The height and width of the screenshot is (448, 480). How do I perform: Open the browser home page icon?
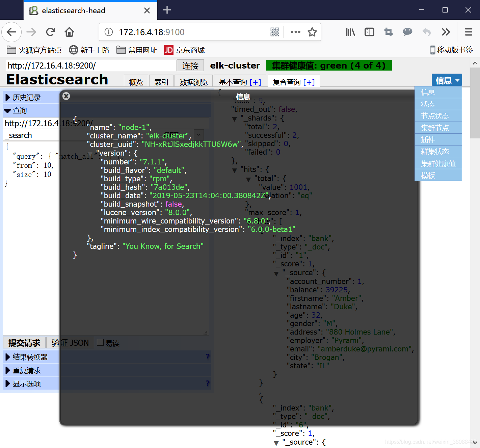point(70,32)
